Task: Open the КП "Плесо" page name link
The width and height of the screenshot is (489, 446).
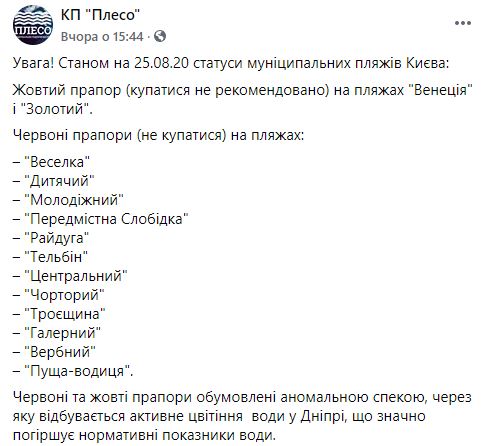Action: [x=100, y=15]
